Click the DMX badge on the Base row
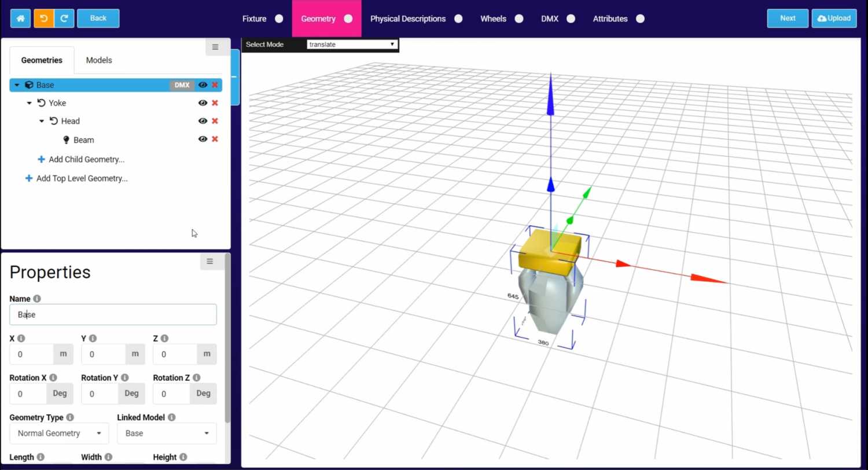The width and height of the screenshot is (868, 470). click(182, 85)
